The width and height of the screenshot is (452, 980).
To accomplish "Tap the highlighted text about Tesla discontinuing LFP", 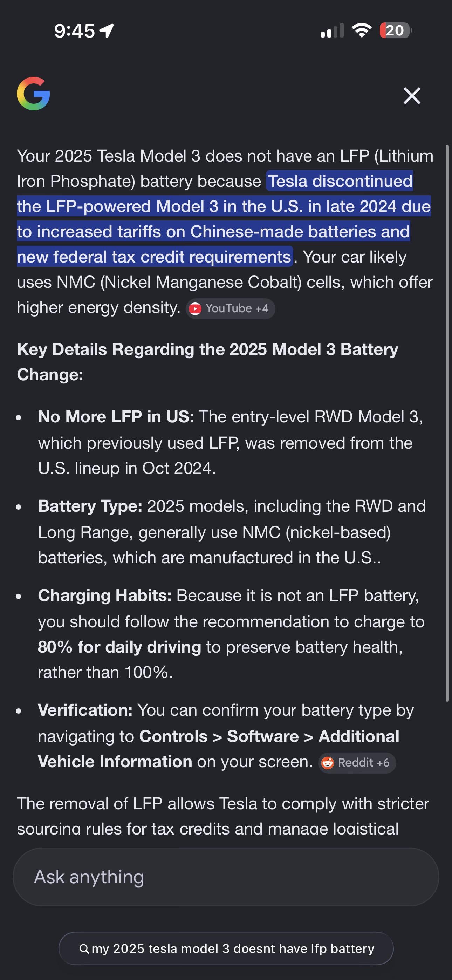I will (x=224, y=219).
